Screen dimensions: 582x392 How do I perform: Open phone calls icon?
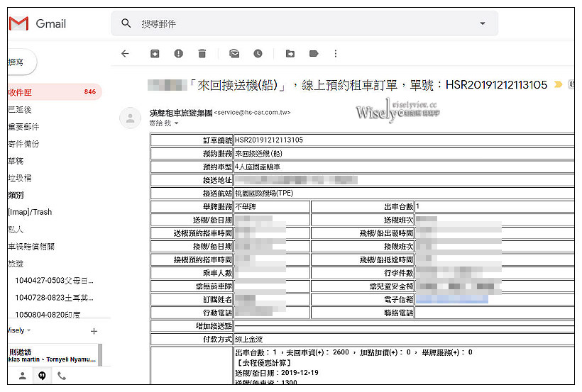pyautogui.click(x=62, y=376)
